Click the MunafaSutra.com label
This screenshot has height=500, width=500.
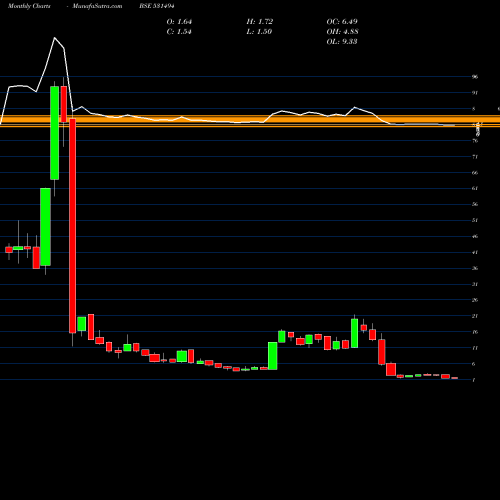tap(97, 6)
